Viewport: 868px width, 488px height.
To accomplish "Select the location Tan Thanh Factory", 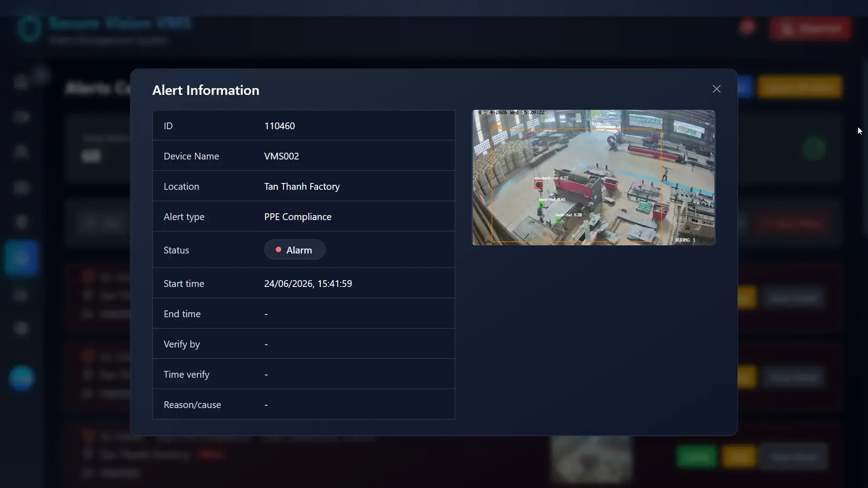I will click(302, 187).
